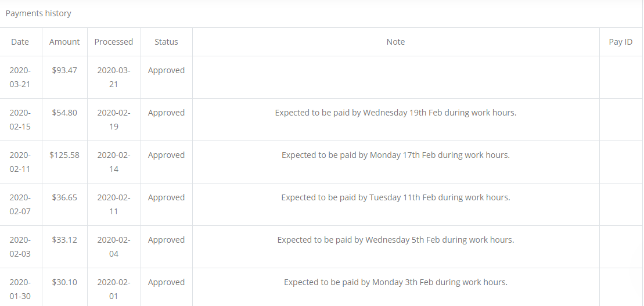Screen dimensions: 644x306
Task: Click the Note column header
Action: point(395,42)
